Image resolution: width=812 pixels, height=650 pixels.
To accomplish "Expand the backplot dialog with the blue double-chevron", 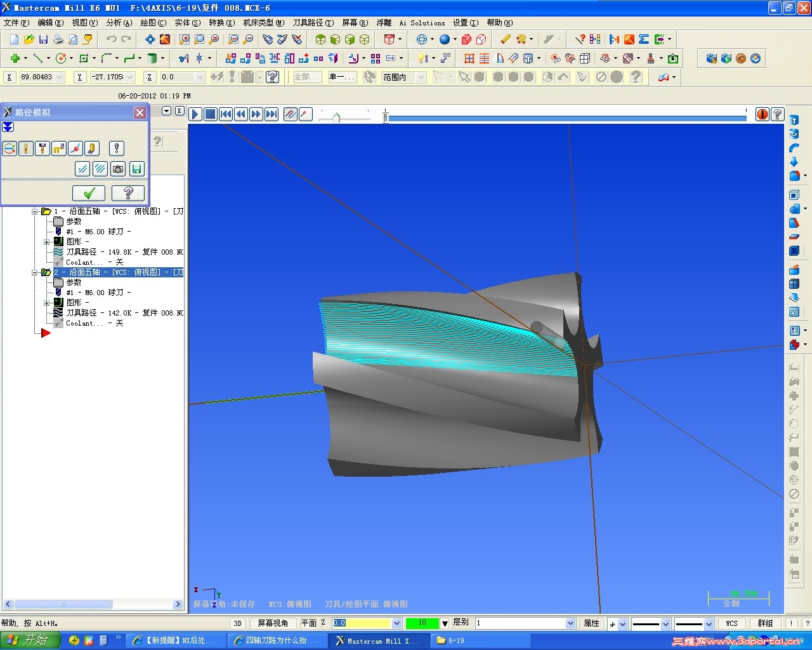I will (8, 128).
